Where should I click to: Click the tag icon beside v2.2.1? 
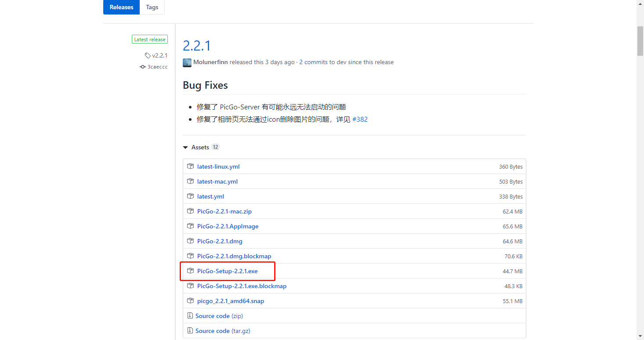coord(148,55)
